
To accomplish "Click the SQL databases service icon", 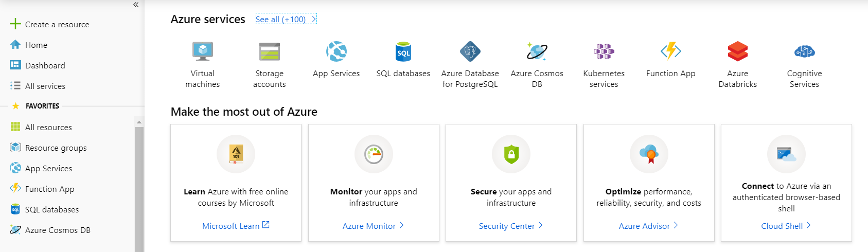I will click(403, 52).
